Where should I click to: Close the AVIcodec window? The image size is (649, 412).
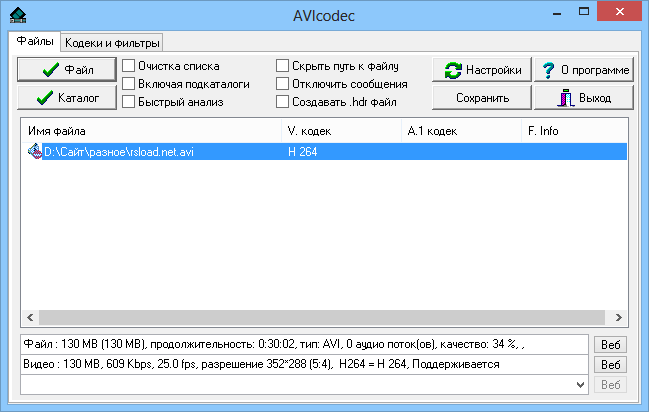tap(620, 12)
